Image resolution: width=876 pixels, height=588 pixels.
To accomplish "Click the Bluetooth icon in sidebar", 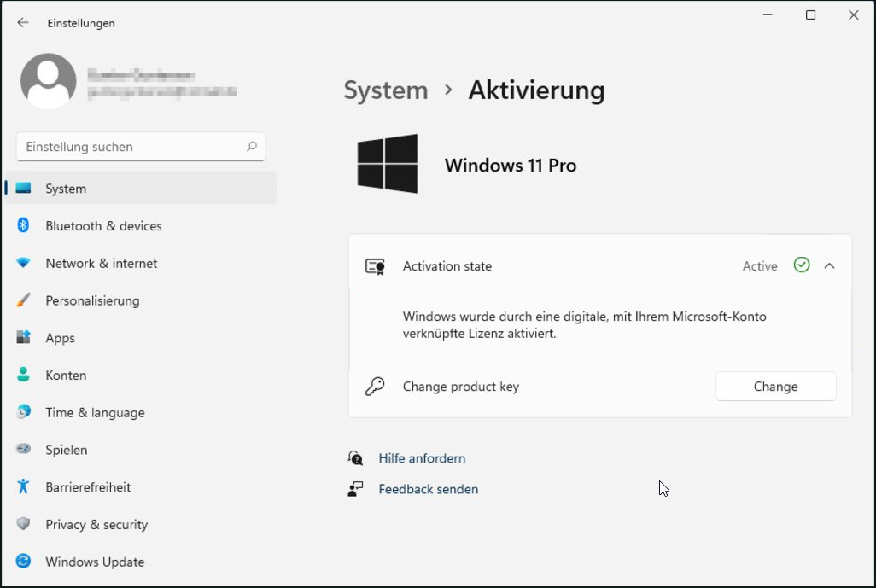I will pyautogui.click(x=23, y=225).
